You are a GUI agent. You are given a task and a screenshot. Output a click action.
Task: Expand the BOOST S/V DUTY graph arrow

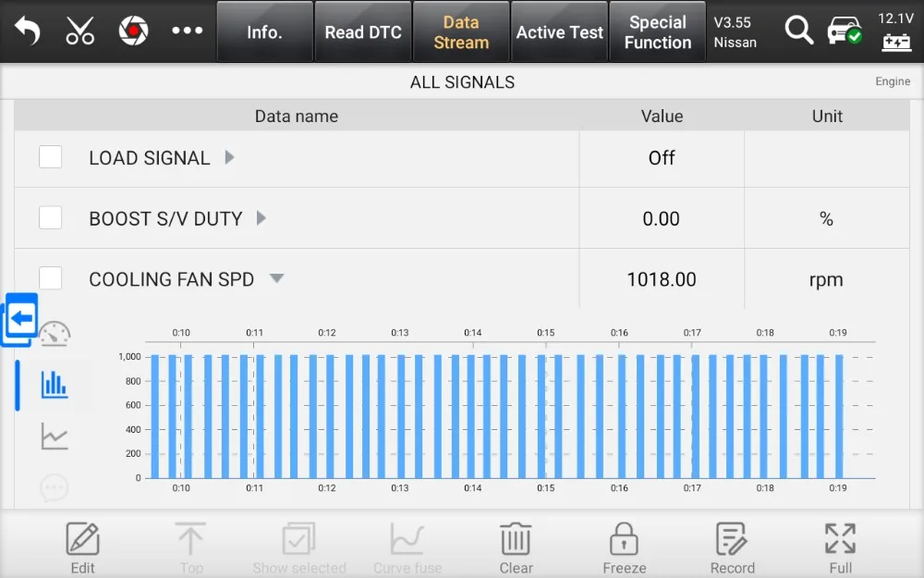[261, 218]
